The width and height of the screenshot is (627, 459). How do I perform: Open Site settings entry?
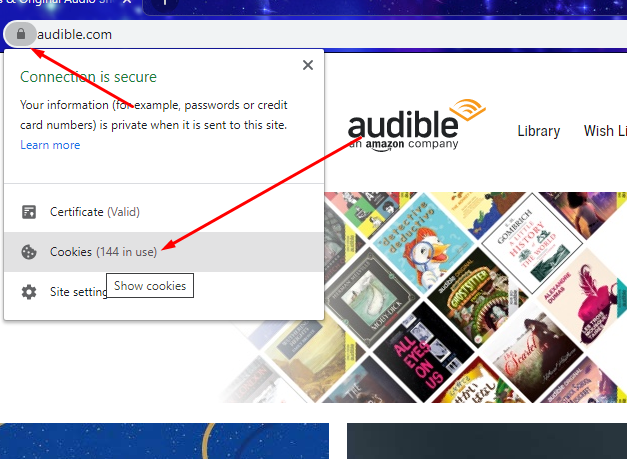(x=164, y=292)
